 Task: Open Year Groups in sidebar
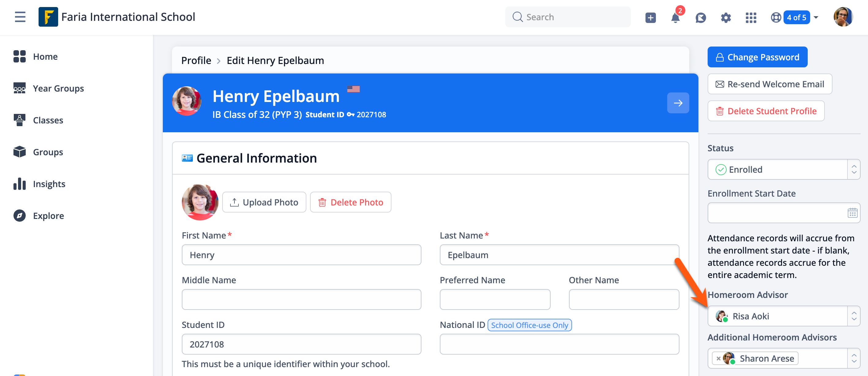58,88
